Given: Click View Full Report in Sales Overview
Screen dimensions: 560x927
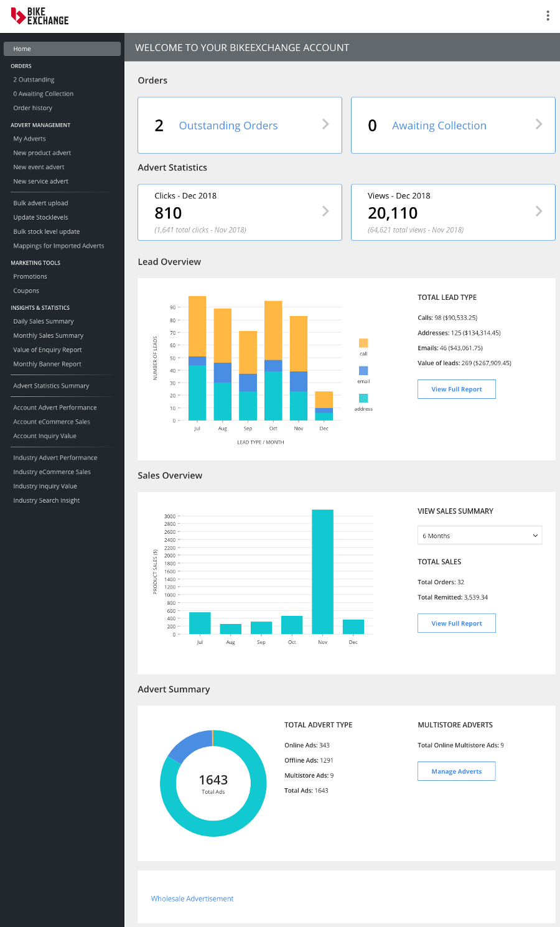Looking at the screenshot, I should coord(457,623).
